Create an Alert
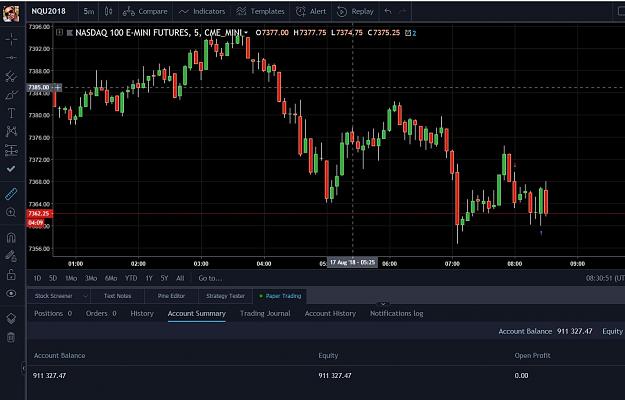The width and height of the screenshot is (625, 400). tap(311, 12)
